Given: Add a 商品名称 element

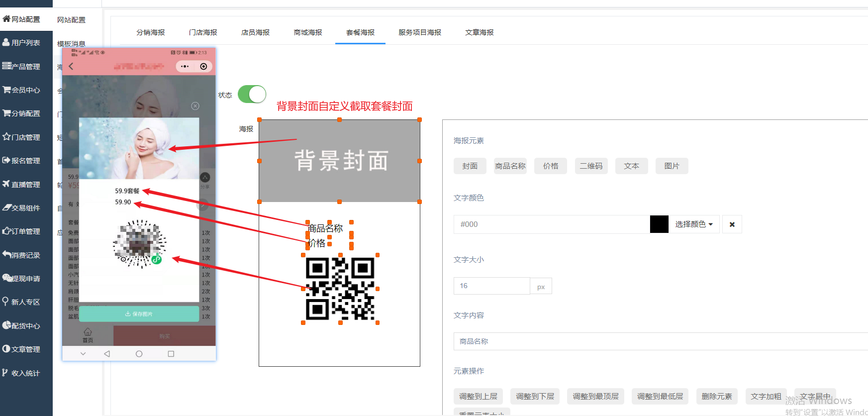Looking at the screenshot, I should (510, 166).
